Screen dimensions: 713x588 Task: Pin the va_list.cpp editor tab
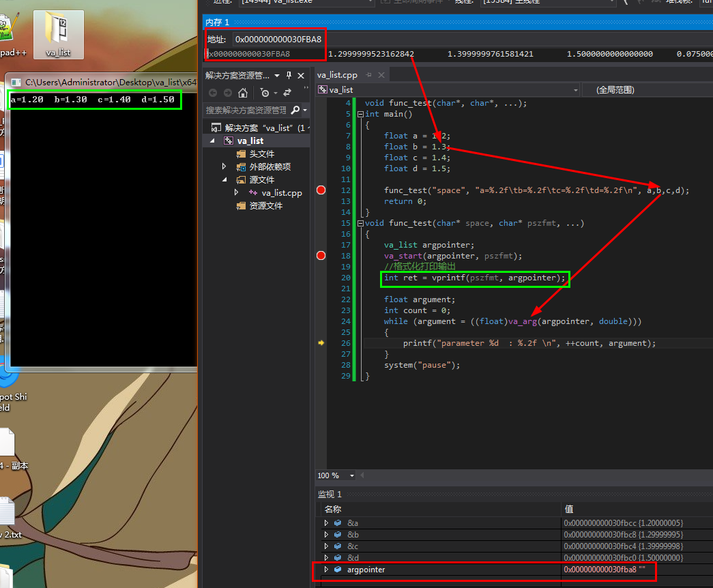pyautogui.click(x=368, y=75)
